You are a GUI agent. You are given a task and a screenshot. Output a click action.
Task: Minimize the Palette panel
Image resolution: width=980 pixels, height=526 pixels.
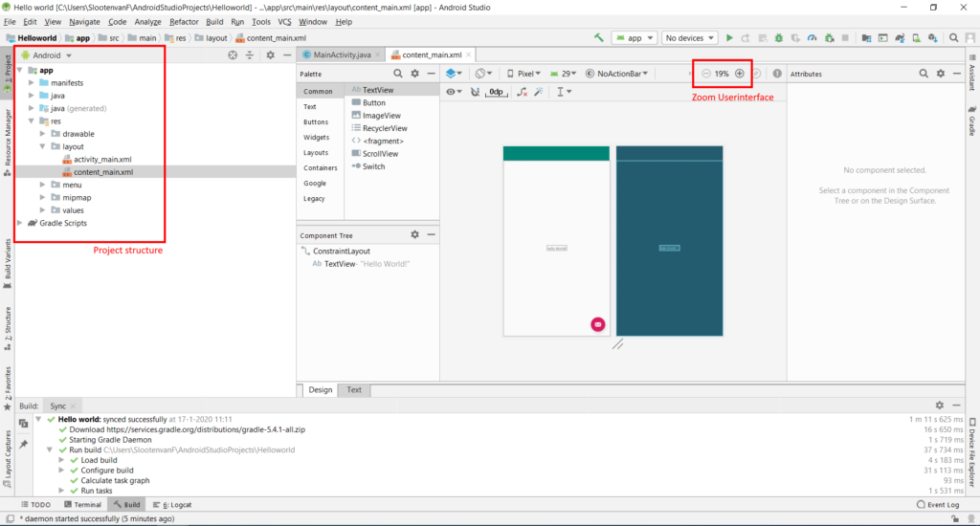pyautogui.click(x=432, y=73)
